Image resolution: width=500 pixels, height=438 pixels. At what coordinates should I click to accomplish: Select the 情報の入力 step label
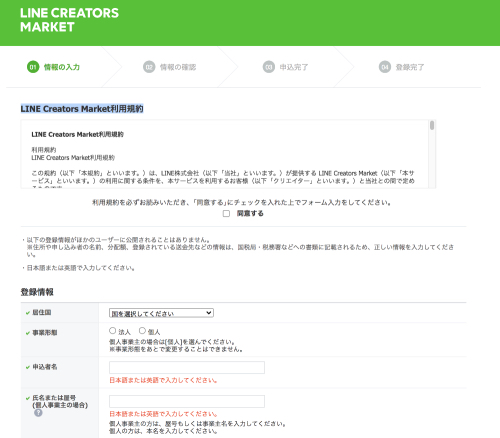click(62, 67)
